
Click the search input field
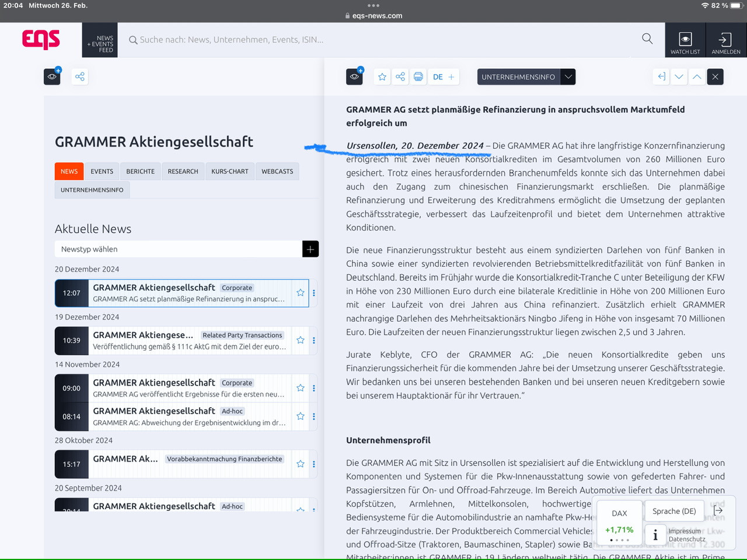(x=379, y=40)
